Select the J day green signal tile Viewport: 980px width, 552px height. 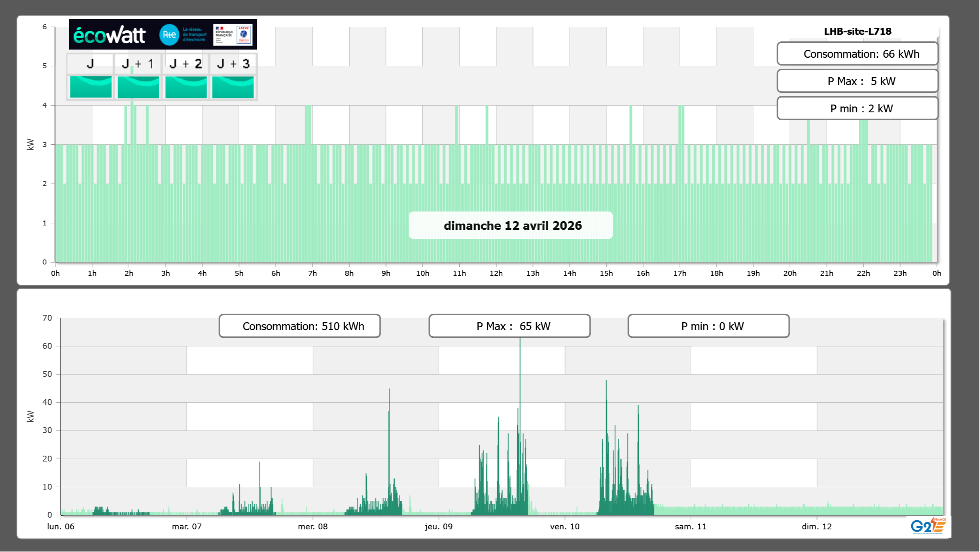[91, 87]
